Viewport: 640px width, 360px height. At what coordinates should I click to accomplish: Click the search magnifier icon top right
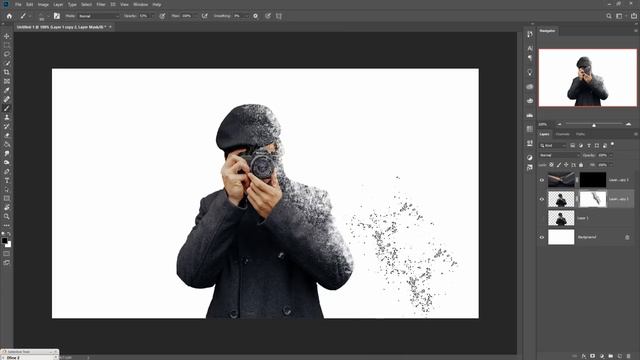pyautogui.click(x=609, y=16)
